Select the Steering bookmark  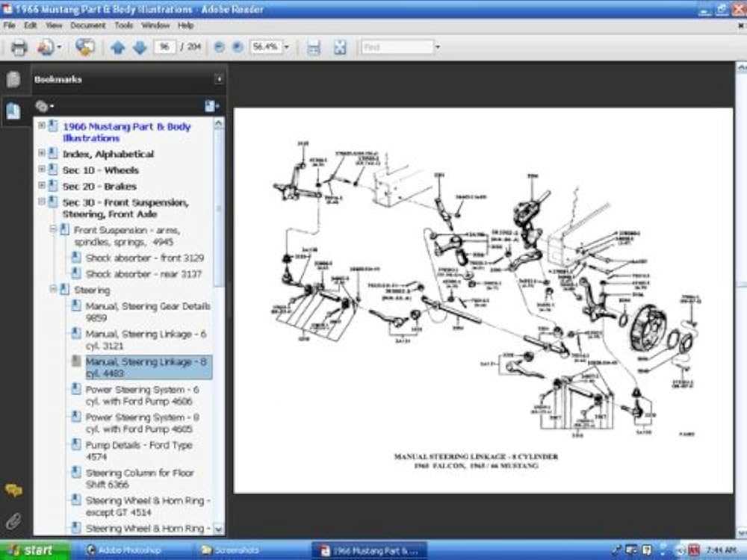[x=92, y=290]
